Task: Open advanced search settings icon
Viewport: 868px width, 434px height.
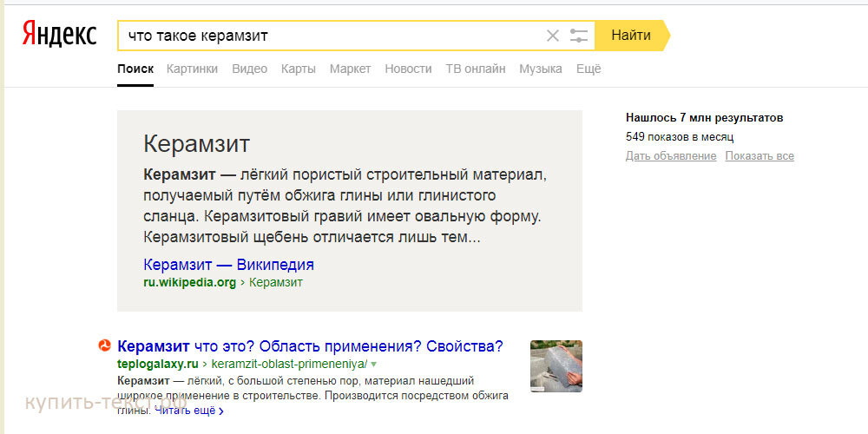Action: pyautogui.click(x=578, y=36)
